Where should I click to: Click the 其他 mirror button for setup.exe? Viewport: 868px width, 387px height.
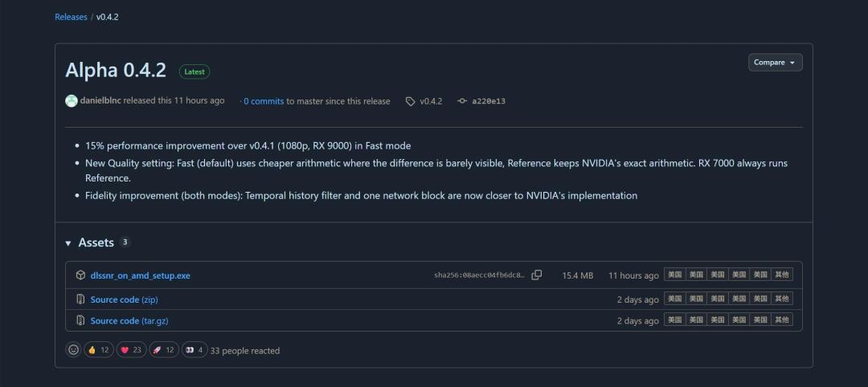click(x=782, y=275)
